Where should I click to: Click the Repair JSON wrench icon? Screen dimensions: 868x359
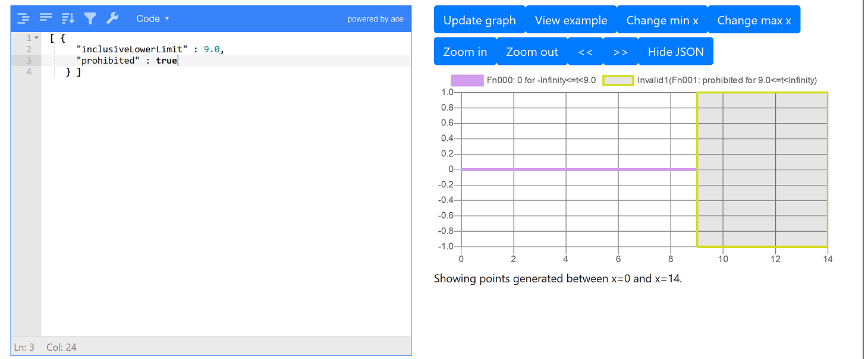pos(112,18)
